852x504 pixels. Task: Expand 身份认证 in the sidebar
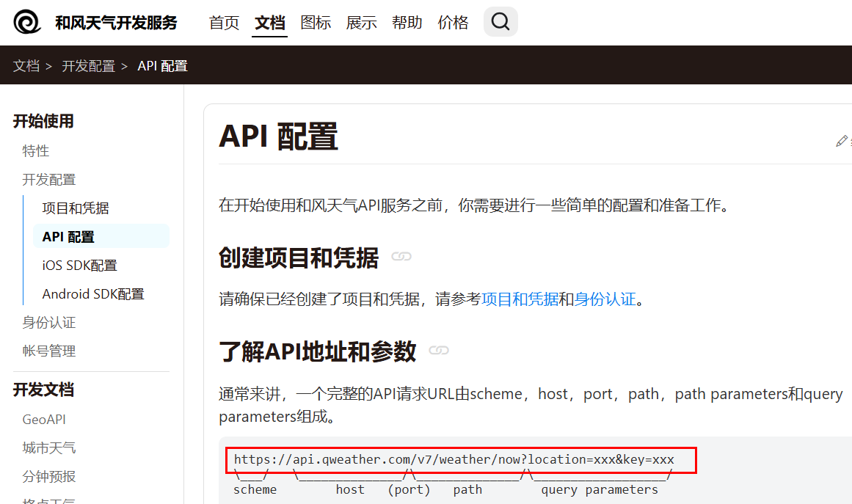coord(49,323)
